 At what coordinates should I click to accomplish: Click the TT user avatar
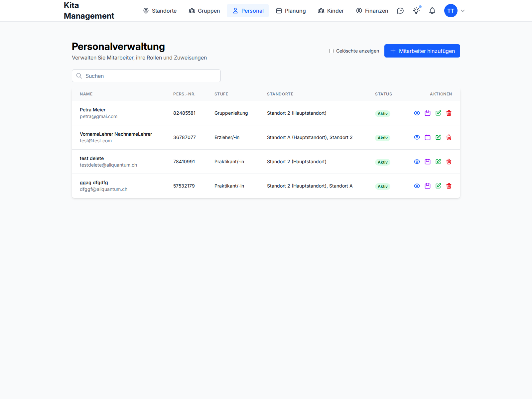(451, 11)
